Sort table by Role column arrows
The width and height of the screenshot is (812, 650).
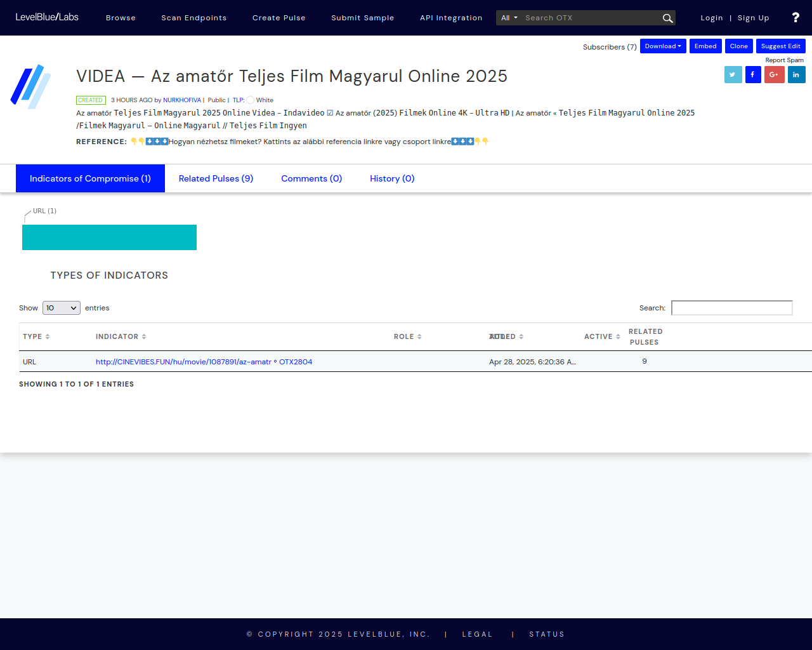point(419,336)
